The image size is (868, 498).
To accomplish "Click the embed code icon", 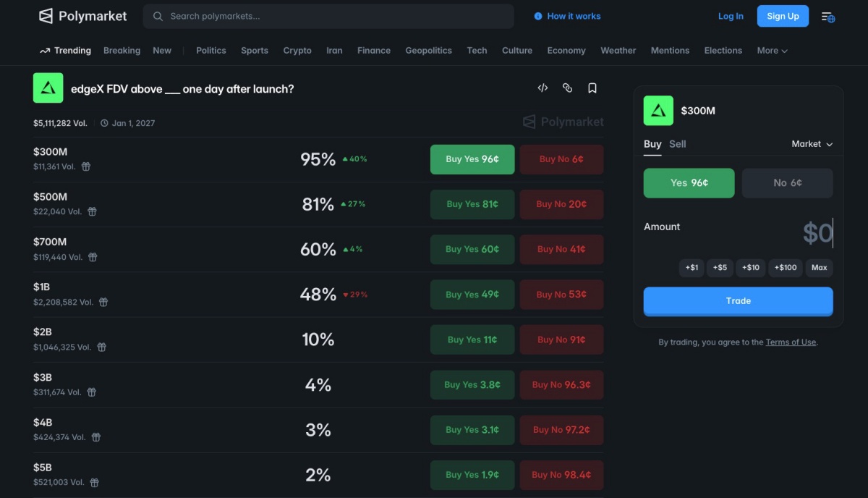I will (542, 88).
